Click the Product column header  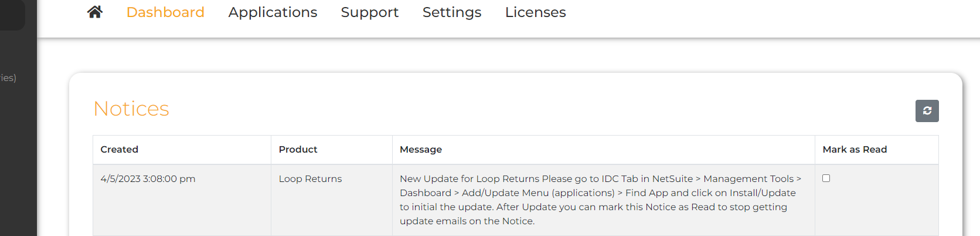(298, 150)
